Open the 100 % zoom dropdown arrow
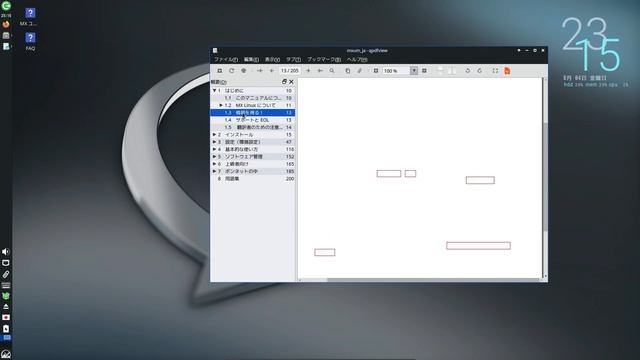The image size is (640, 360). click(x=414, y=71)
